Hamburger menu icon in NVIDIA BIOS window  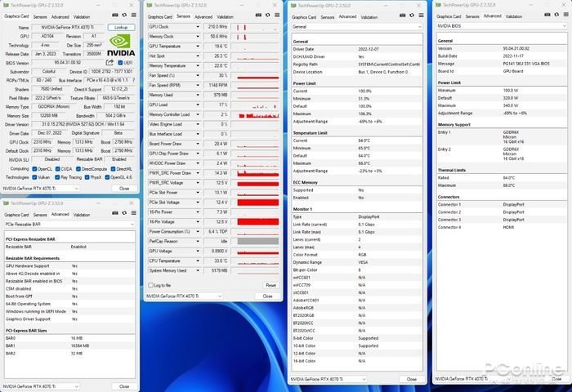[x=566, y=15]
